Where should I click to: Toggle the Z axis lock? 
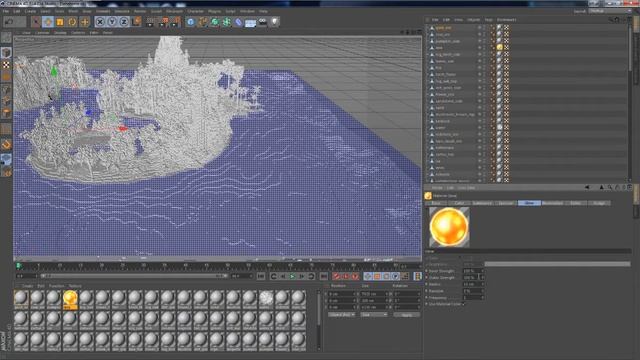(x=124, y=22)
